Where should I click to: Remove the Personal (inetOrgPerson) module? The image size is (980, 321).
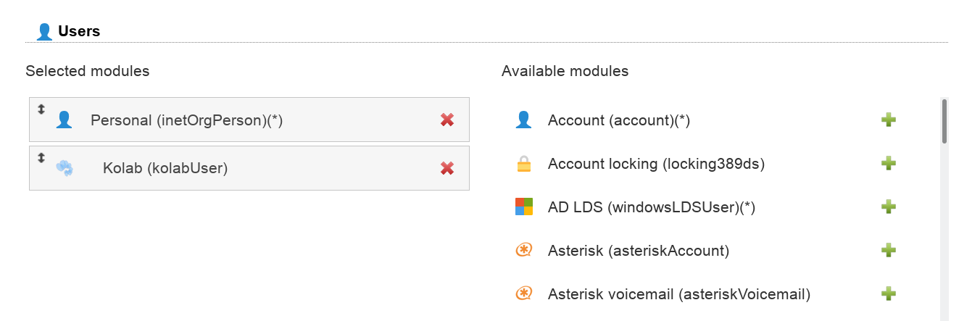tap(447, 120)
